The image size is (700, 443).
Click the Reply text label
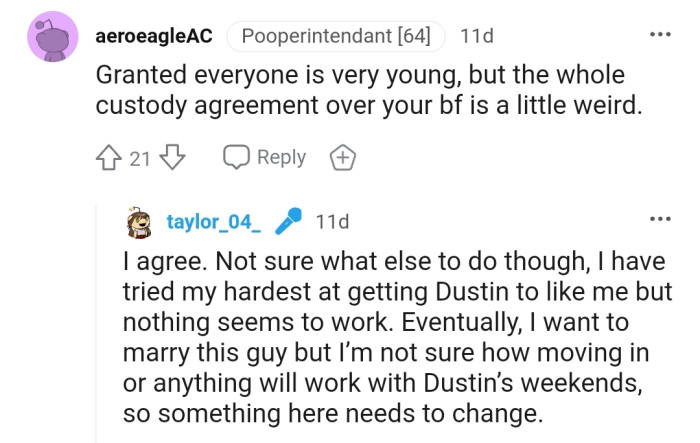281,157
